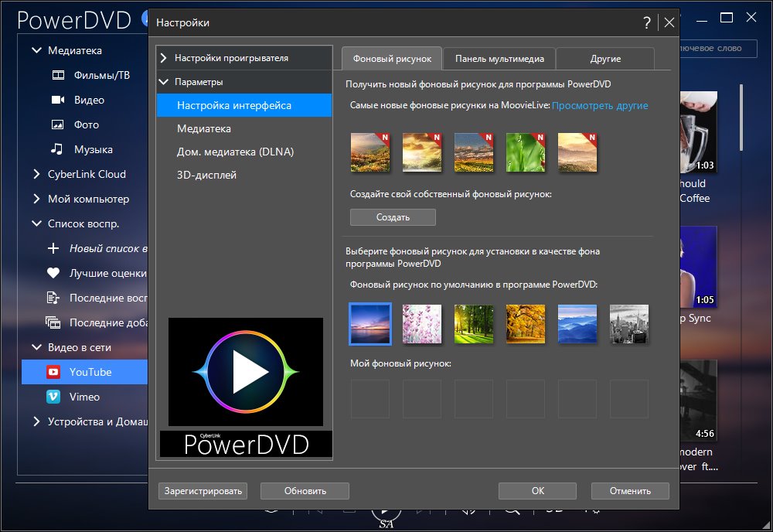Collapse the Список воспр. section
The image size is (773, 532).
point(36,223)
